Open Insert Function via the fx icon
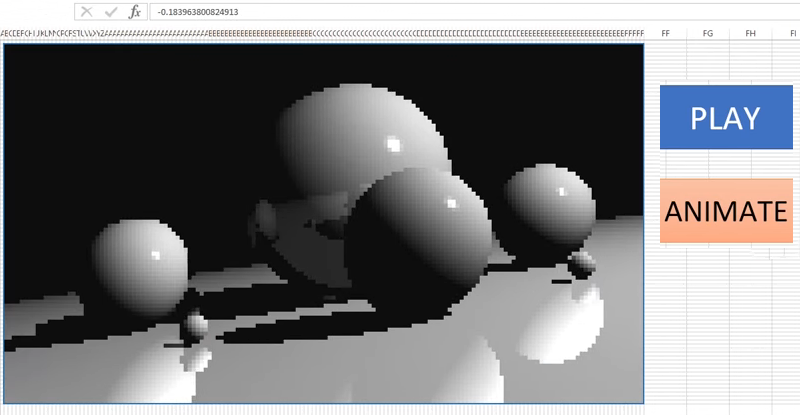The image size is (800, 415). click(134, 12)
